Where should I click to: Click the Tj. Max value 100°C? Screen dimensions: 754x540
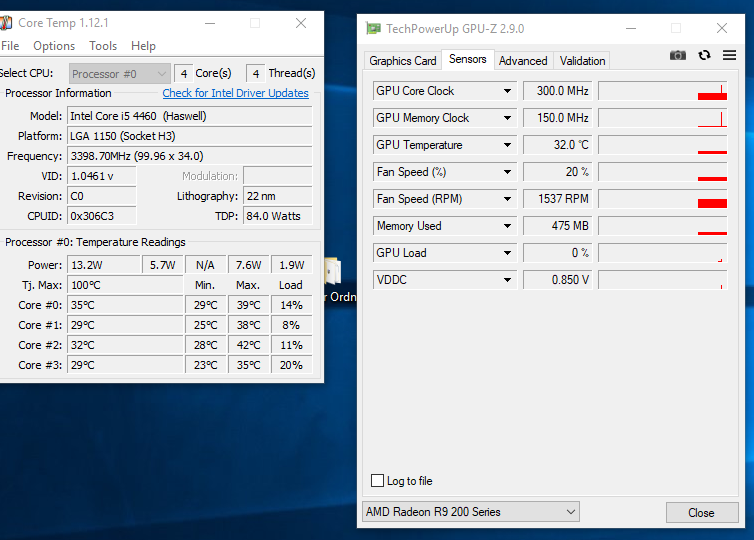[125, 285]
